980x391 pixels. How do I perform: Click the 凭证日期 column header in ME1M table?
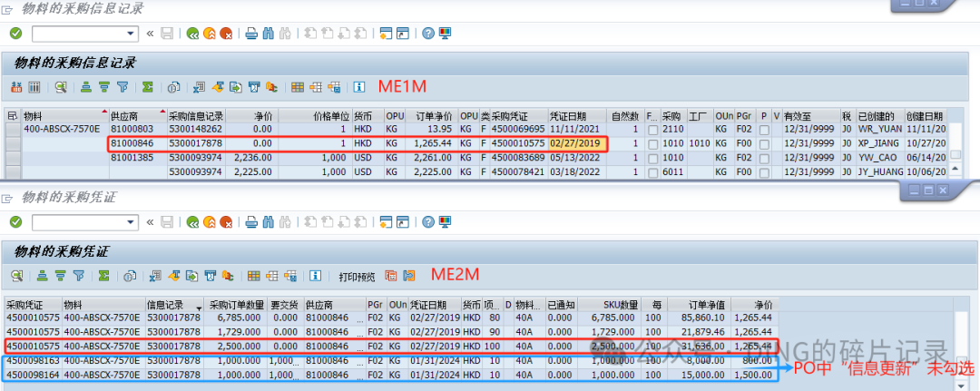click(x=577, y=116)
